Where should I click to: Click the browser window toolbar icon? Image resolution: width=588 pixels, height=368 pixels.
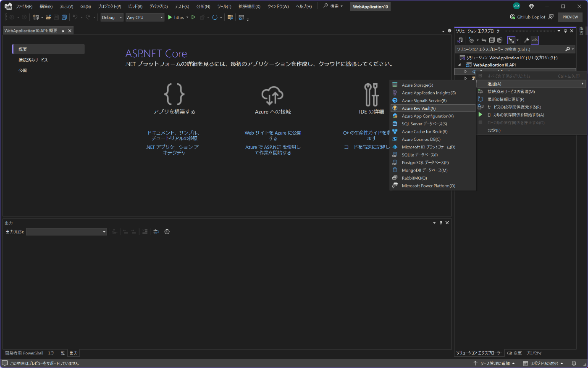click(x=241, y=17)
